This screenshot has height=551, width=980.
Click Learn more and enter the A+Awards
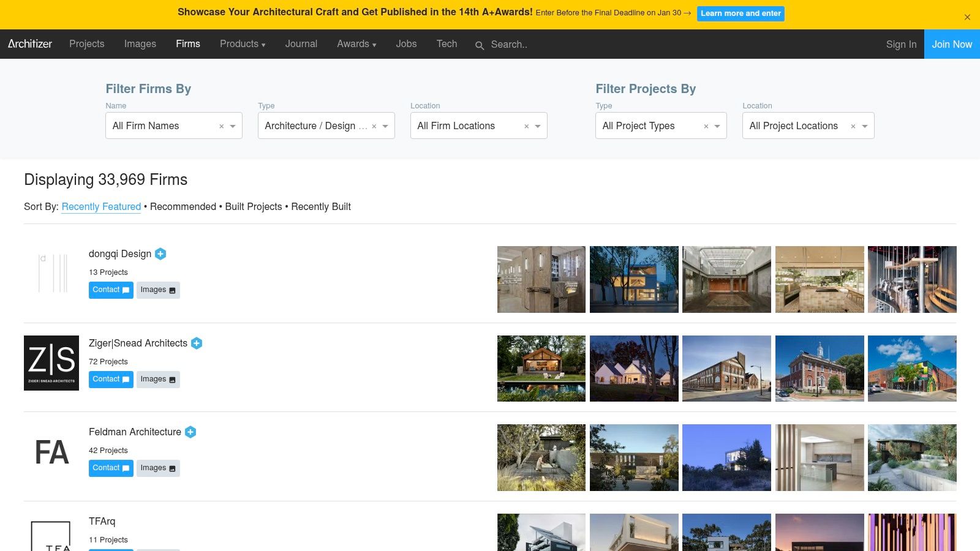coord(741,13)
